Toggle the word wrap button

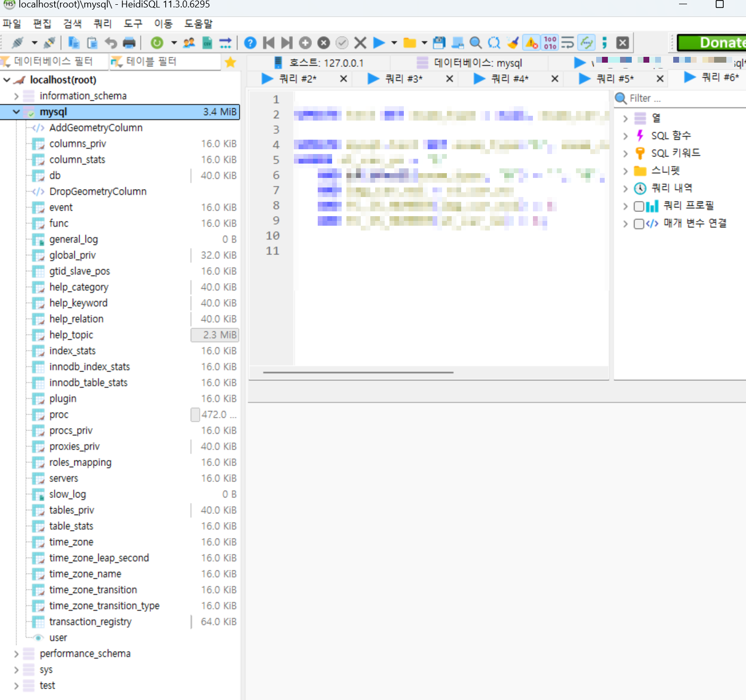pos(568,42)
